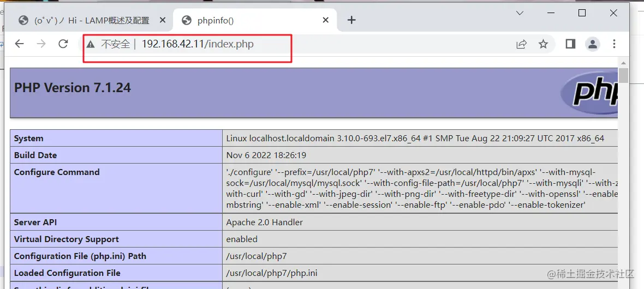This screenshot has height=289, width=644.
Task: Open the user profile avatar menu
Action: tap(592, 44)
